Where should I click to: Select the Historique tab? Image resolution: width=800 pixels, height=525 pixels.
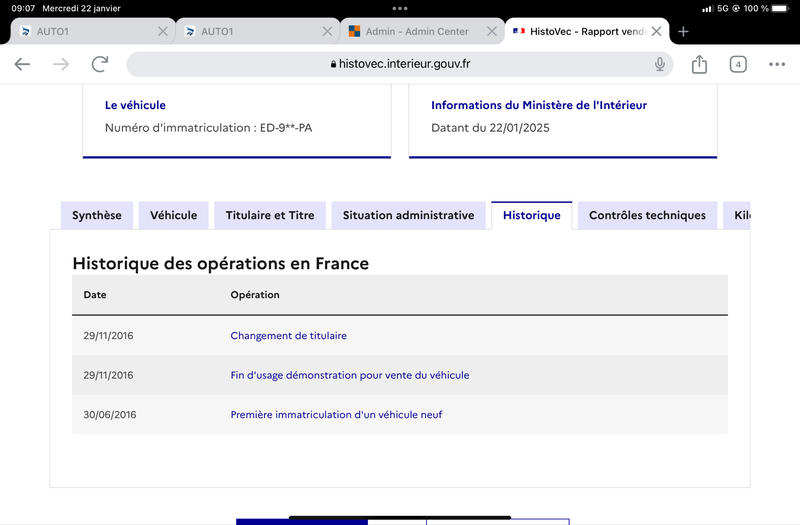click(532, 215)
